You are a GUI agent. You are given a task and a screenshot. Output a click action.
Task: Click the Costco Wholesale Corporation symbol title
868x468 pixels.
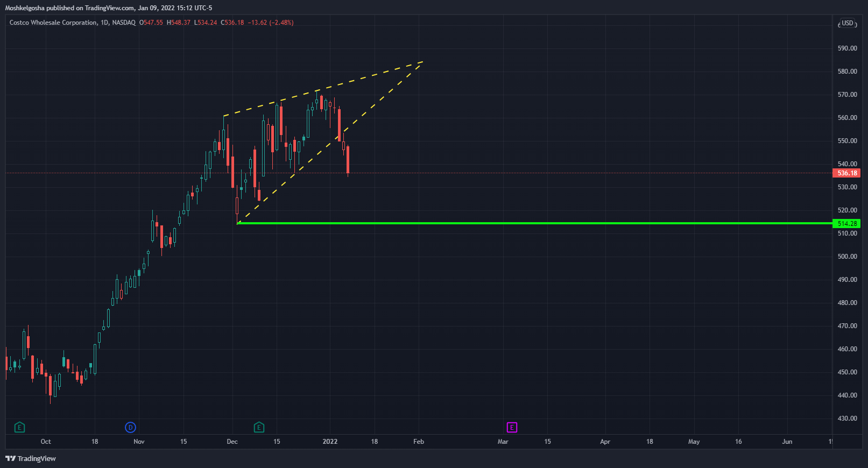point(53,23)
